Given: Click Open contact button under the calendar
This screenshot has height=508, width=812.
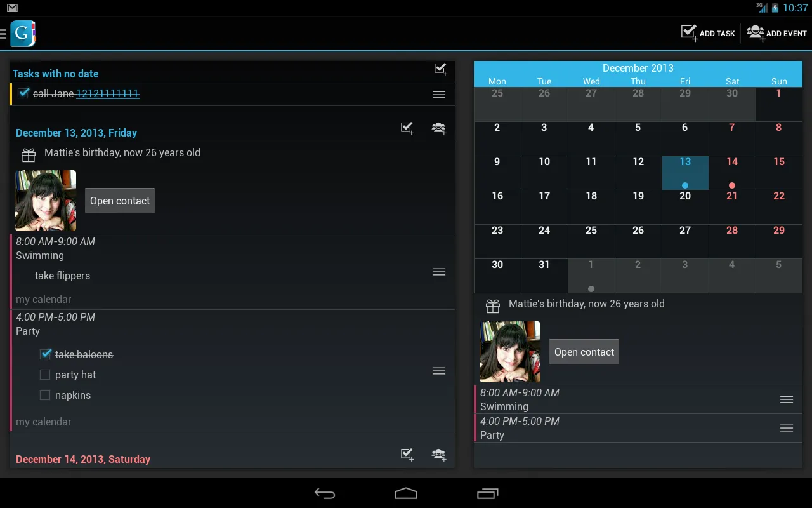Looking at the screenshot, I should click(584, 352).
